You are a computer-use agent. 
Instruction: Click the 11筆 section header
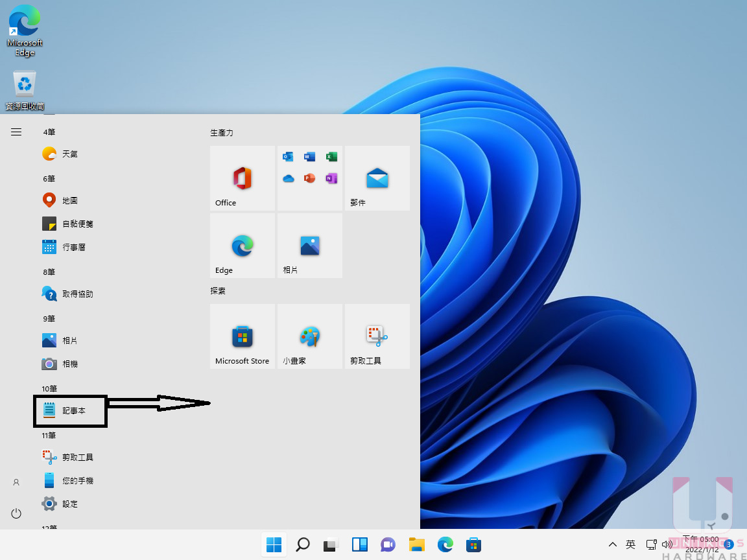(x=49, y=436)
